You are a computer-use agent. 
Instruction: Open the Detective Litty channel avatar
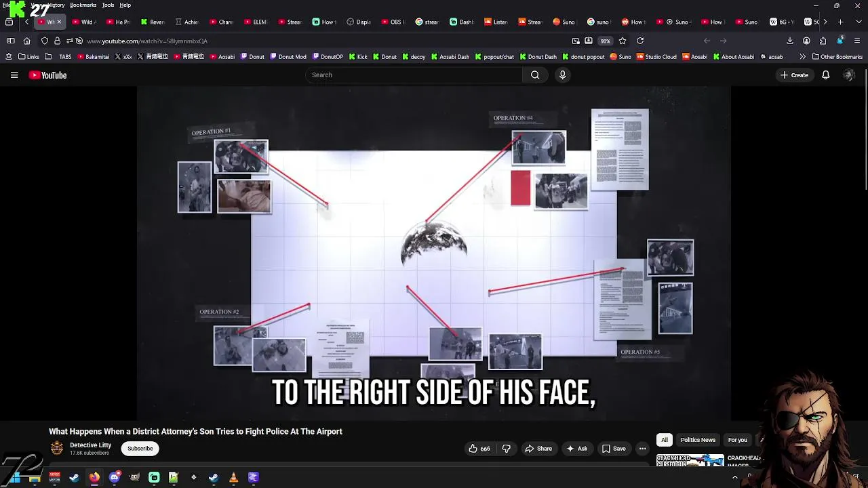[x=57, y=448]
